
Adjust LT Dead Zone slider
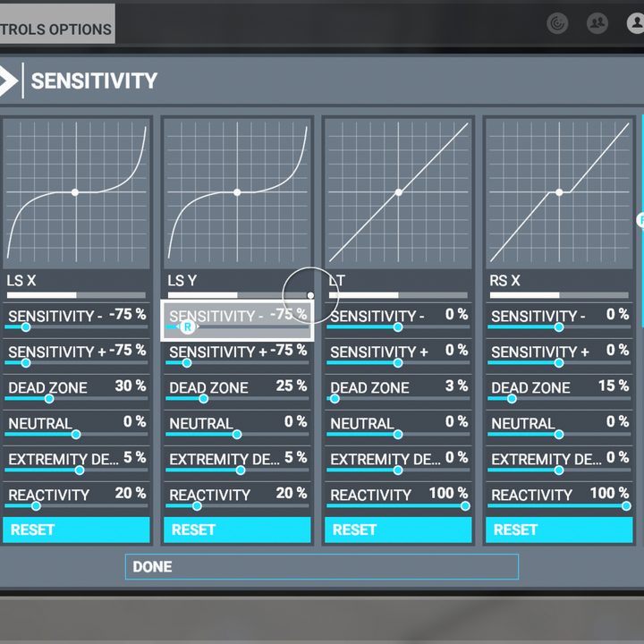398,398
